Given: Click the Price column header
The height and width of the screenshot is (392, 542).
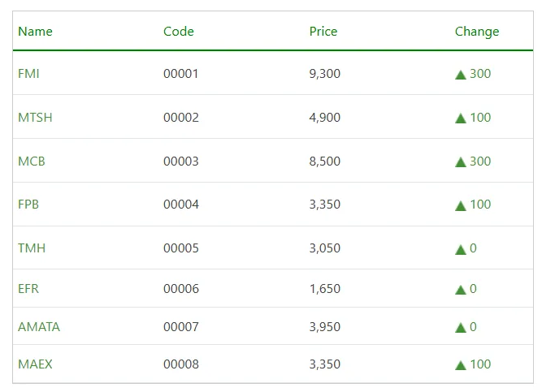Looking at the screenshot, I should (x=323, y=32).
